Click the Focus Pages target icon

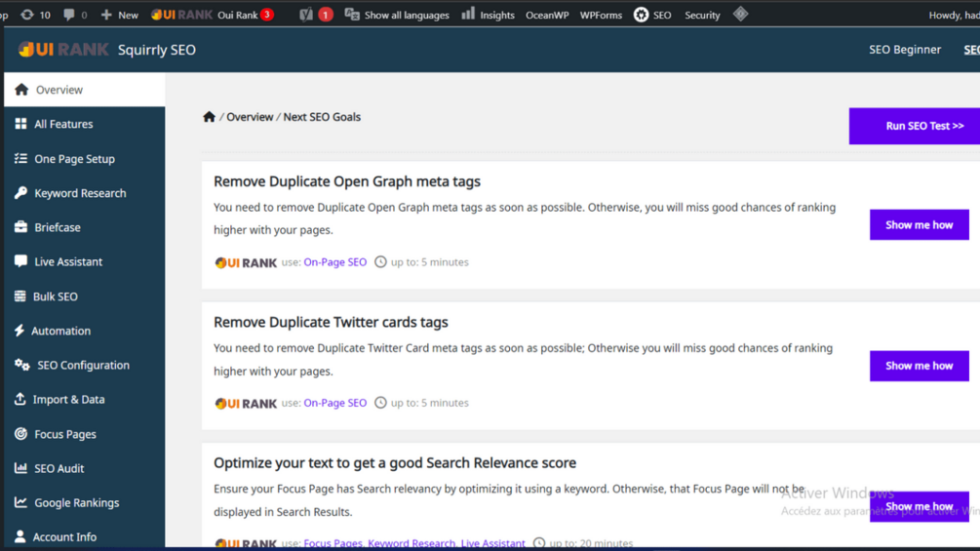tap(20, 434)
